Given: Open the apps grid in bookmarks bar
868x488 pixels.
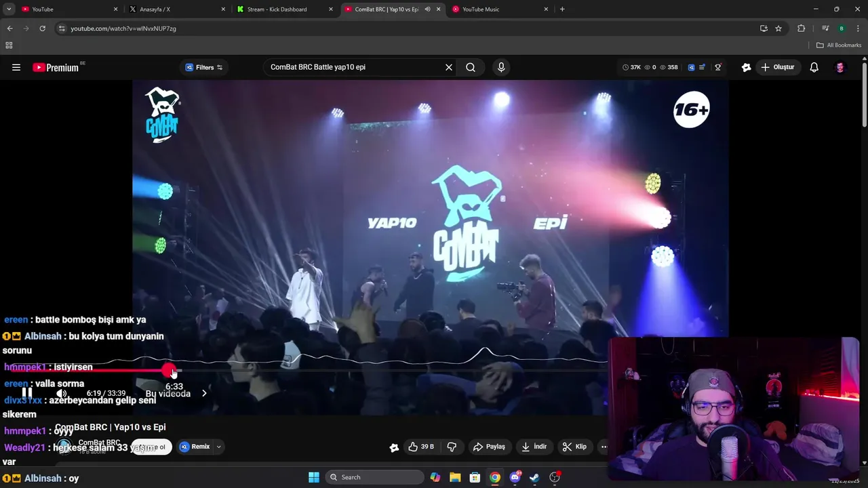Looking at the screenshot, I should point(9,45).
